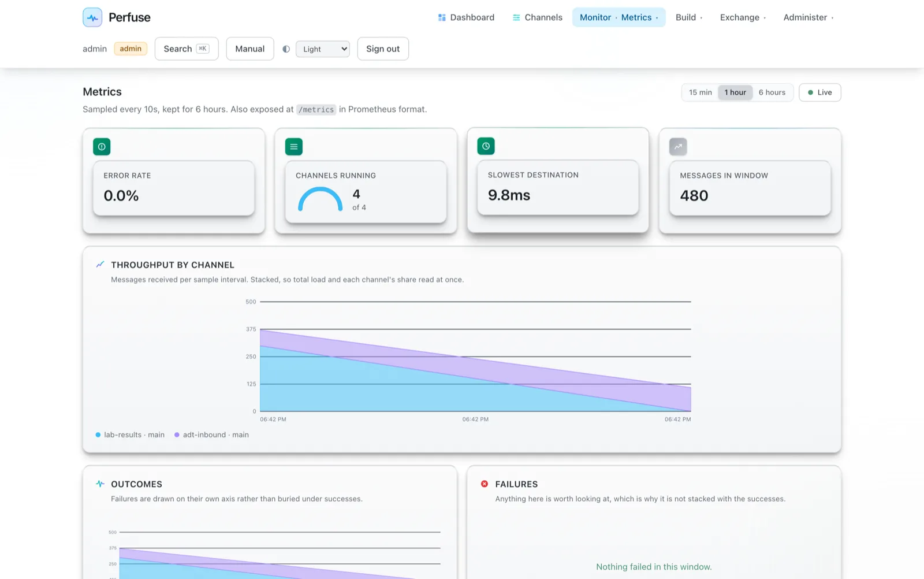
Task: Click the /metrics endpoint code text
Action: click(316, 110)
